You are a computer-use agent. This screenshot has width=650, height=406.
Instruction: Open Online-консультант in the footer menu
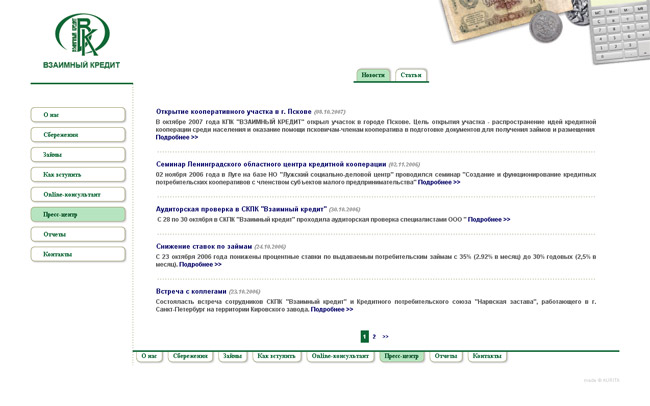[340, 356]
